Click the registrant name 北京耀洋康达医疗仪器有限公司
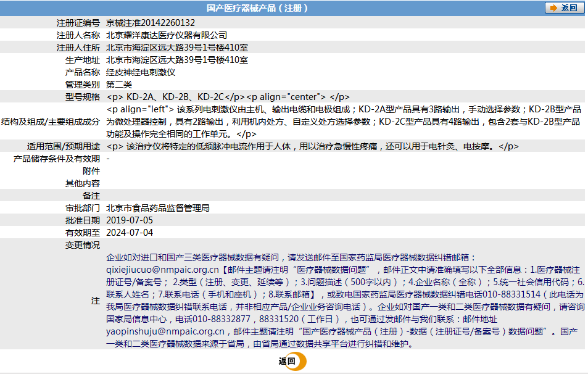 167,35
